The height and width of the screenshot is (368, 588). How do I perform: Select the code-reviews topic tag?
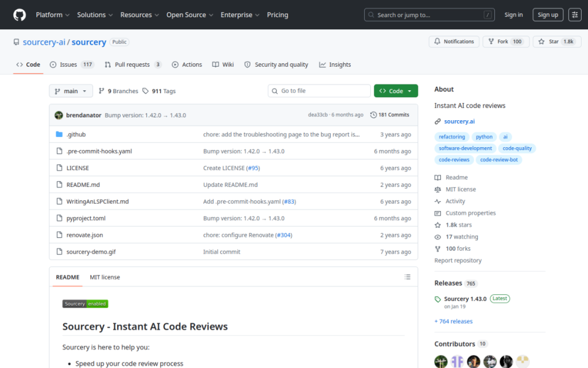[454, 160]
